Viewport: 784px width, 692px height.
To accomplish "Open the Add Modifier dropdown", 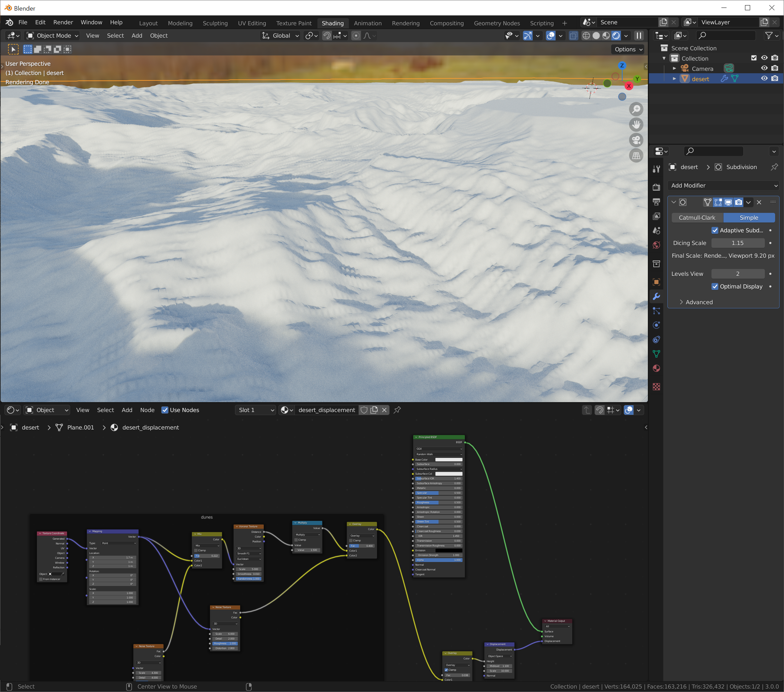I will coord(723,185).
